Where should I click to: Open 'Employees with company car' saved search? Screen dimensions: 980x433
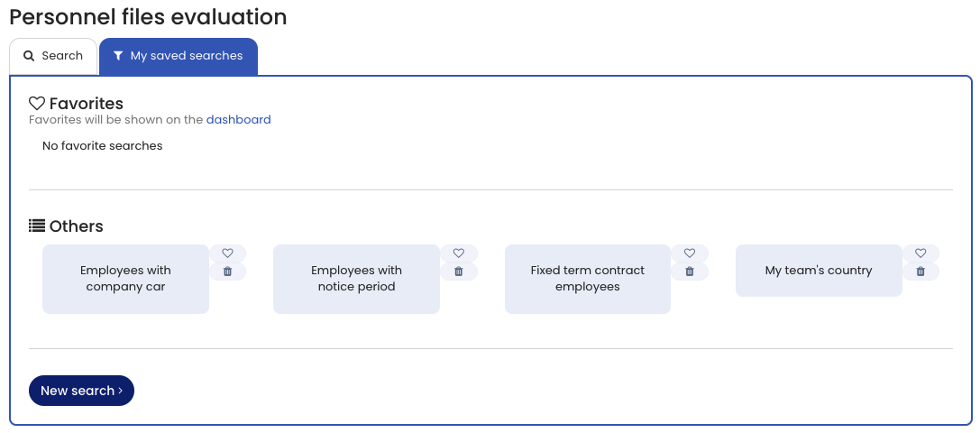pyautogui.click(x=125, y=279)
